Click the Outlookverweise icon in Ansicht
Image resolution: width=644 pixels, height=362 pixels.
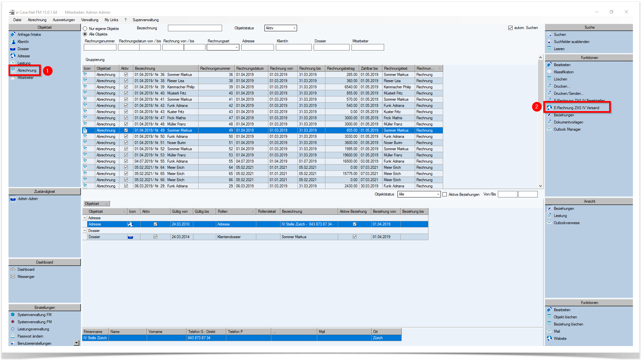(549, 223)
